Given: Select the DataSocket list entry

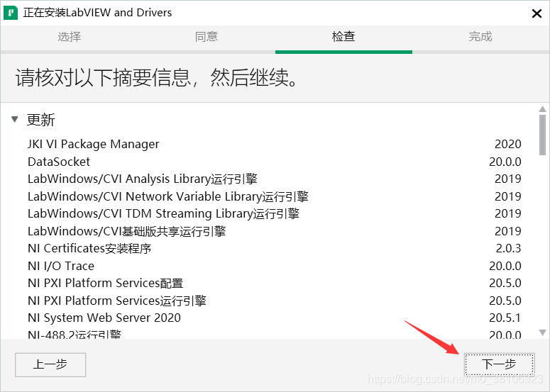Looking at the screenshot, I should click(275, 162).
